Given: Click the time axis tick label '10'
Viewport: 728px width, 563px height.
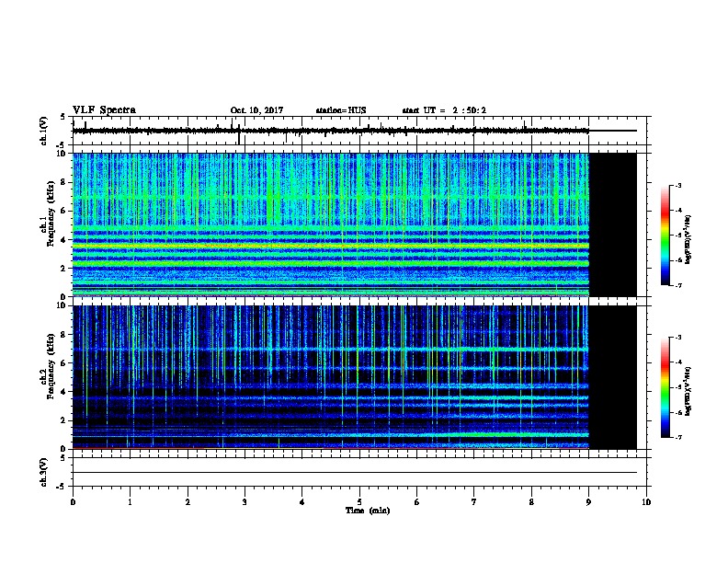Looking at the screenshot, I should [646, 501].
